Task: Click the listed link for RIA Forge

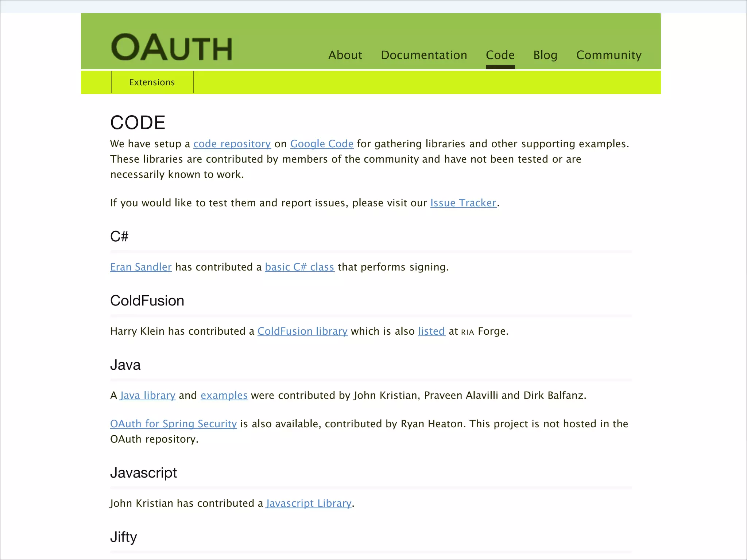Action: pyautogui.click(x=431, y=331)
